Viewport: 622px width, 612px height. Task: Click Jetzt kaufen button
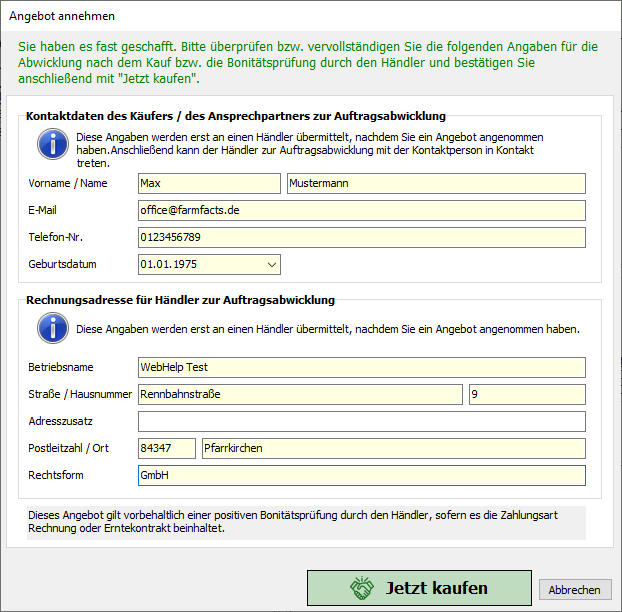419,588
